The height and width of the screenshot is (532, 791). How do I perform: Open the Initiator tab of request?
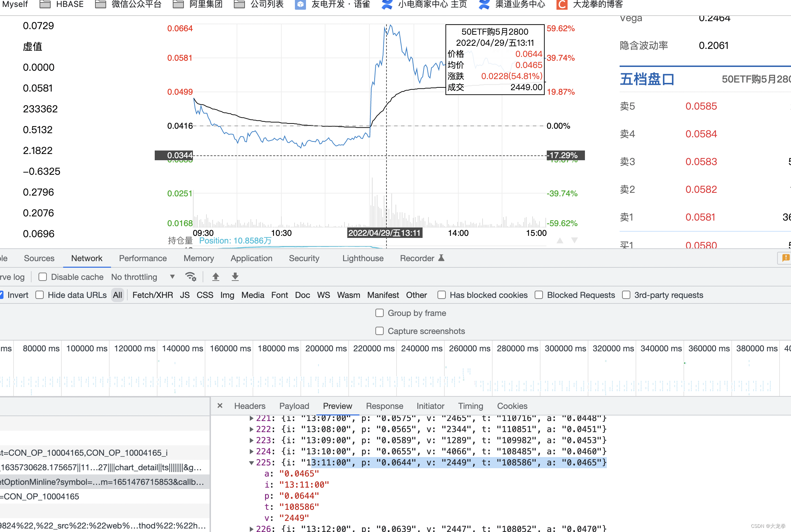click(x=430, y=406)
